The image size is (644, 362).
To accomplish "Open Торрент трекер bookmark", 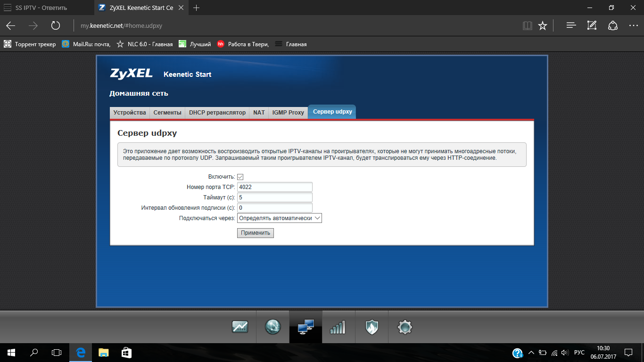I will click(x=30, y=44).
